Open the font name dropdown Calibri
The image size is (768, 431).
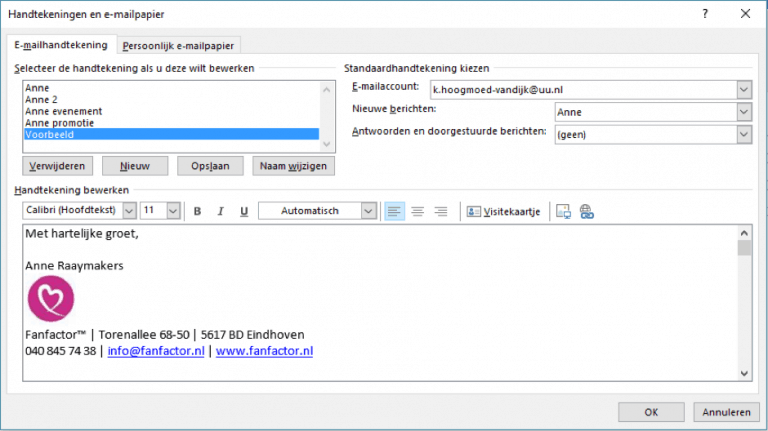pos(129,211)
